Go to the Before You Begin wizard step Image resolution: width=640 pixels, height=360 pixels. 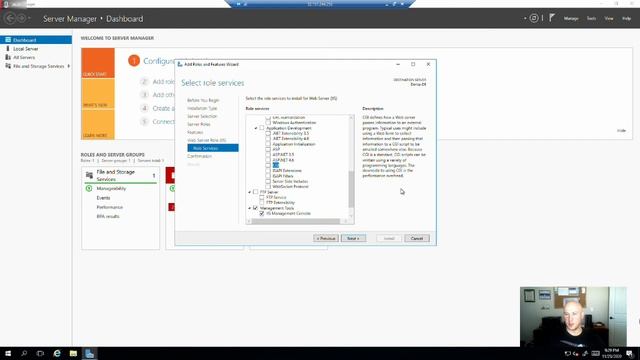click(203, 100)
